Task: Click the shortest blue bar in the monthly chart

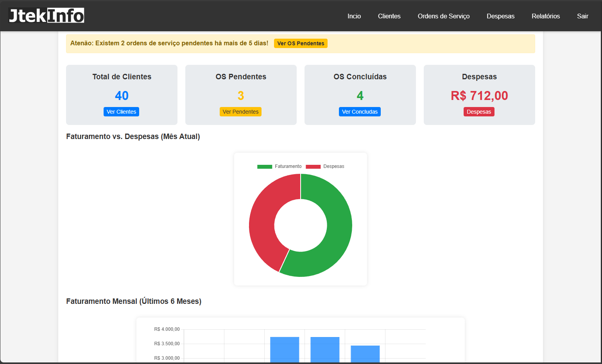Action: pyautogui.click(x=365, y=354)
